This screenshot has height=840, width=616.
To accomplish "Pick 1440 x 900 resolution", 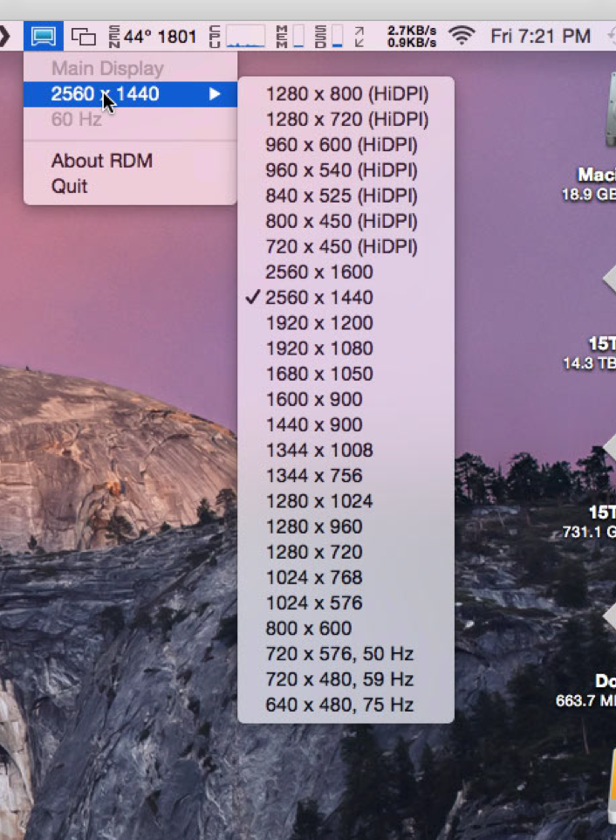I will point(346,425).
